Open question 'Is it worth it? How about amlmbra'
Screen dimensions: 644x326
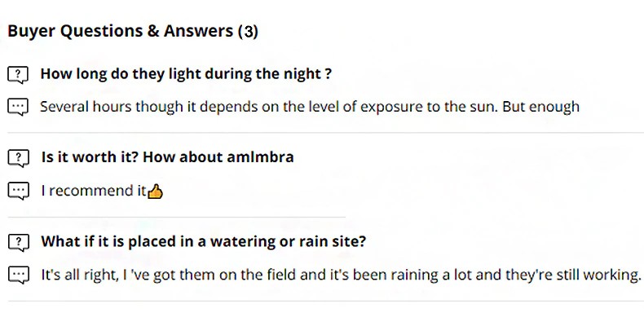[167, 157]
